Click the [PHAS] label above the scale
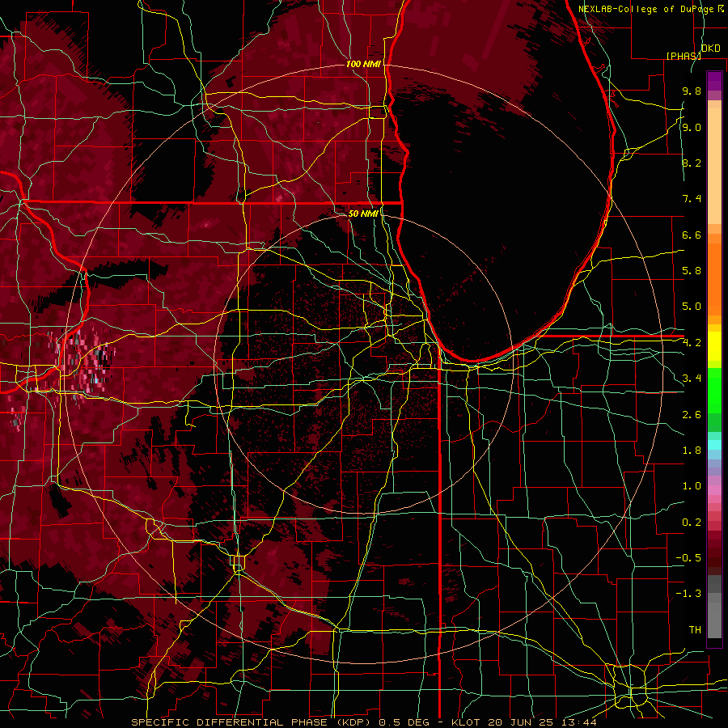Screen dimensions: 728x728 684,56
